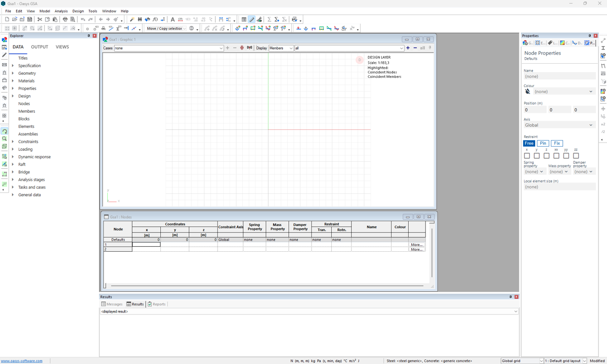Expand the Materials tree node

point(13,81)
